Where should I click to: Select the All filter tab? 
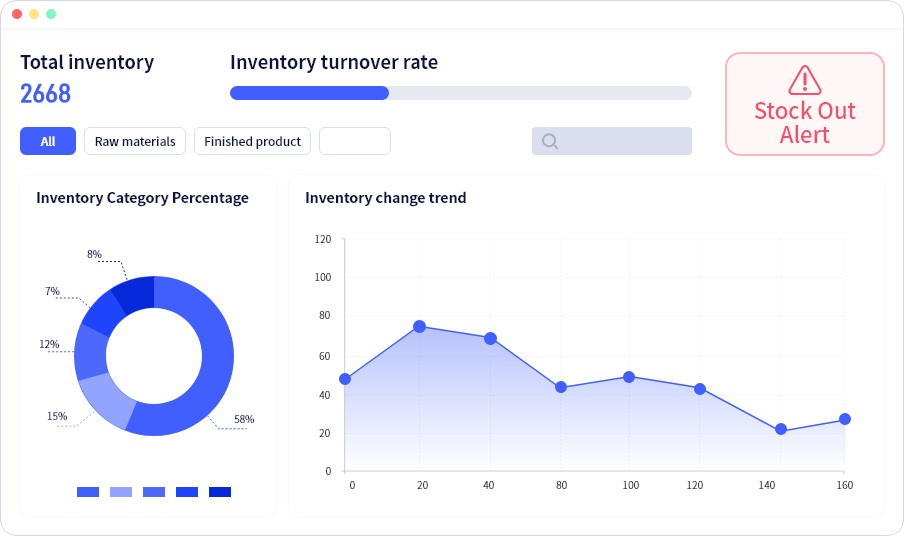48,141
